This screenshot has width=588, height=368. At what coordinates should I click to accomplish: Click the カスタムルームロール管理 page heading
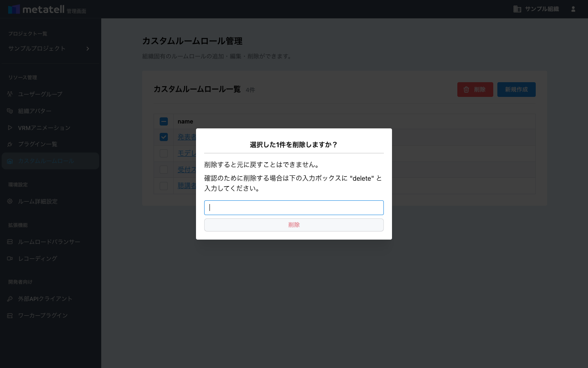point(192,41)
